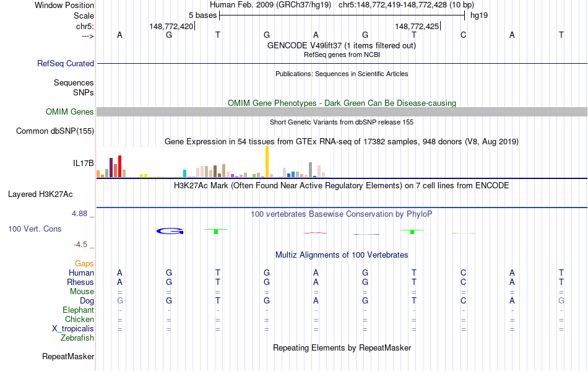Click the 148,772,425 coordinate marker
Screen dimensions: 588x371
tap(417, 26)
